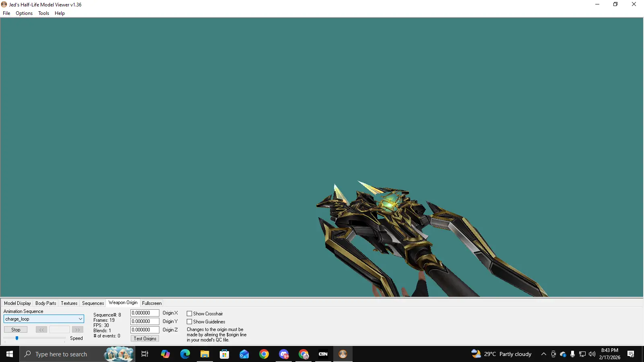The width and height of the screenshot is (644, 362).
Task: Open the Help menu
Action: point(60,13)
